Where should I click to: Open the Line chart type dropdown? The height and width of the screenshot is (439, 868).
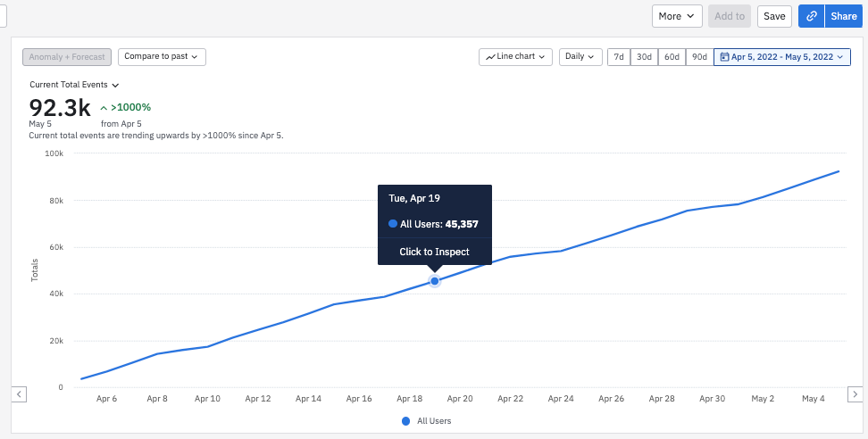(515, 57)
